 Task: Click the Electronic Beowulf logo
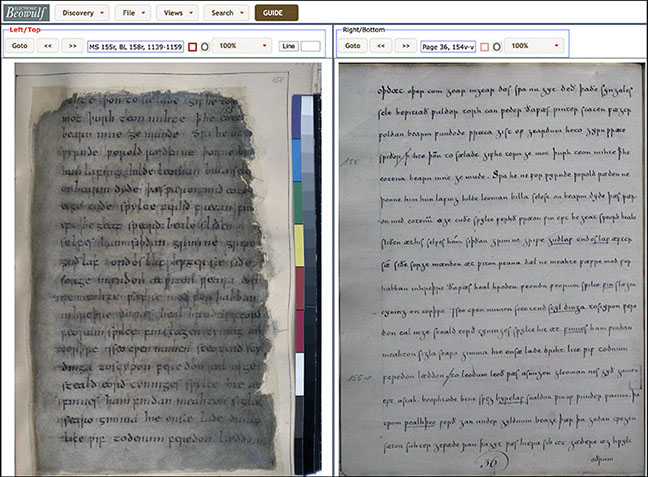pyautogui.click(x=26, y=13)
